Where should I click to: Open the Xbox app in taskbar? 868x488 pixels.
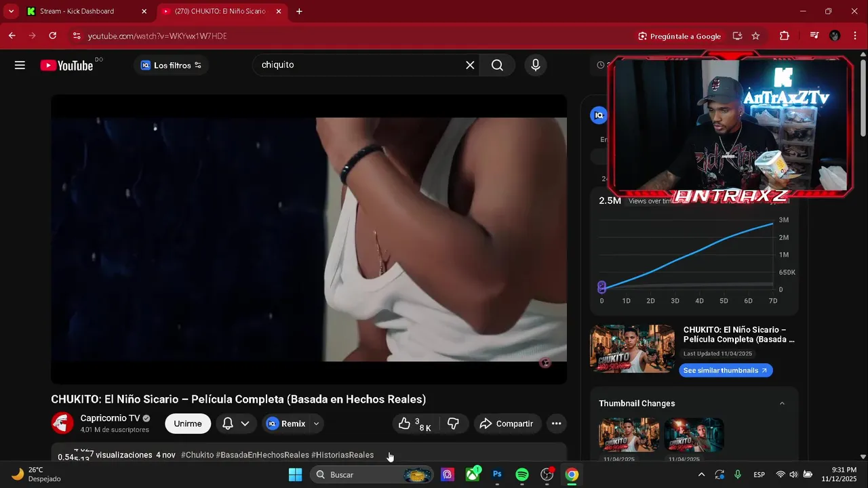pyautogui.click(x=473, y=474)
